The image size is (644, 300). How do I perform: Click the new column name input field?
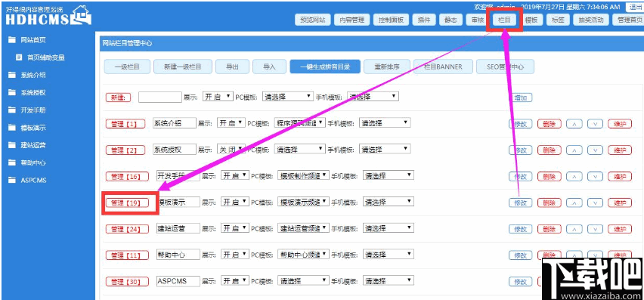(x=160, y=97)
